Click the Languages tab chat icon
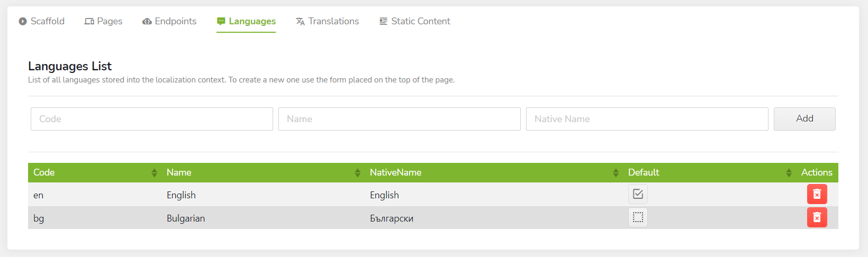The height and width of the screenshot is (257, 868). (221, 22)
